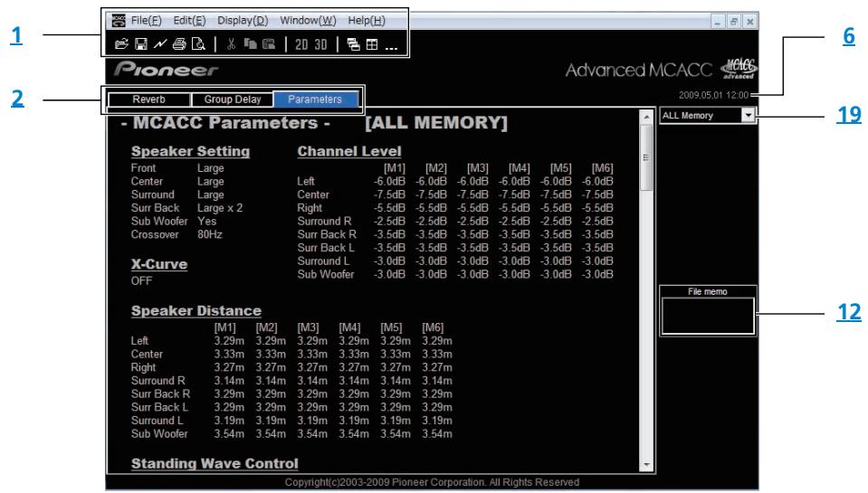Switch to 2D graph display
The image size is (868, 493).
(301, 44)
